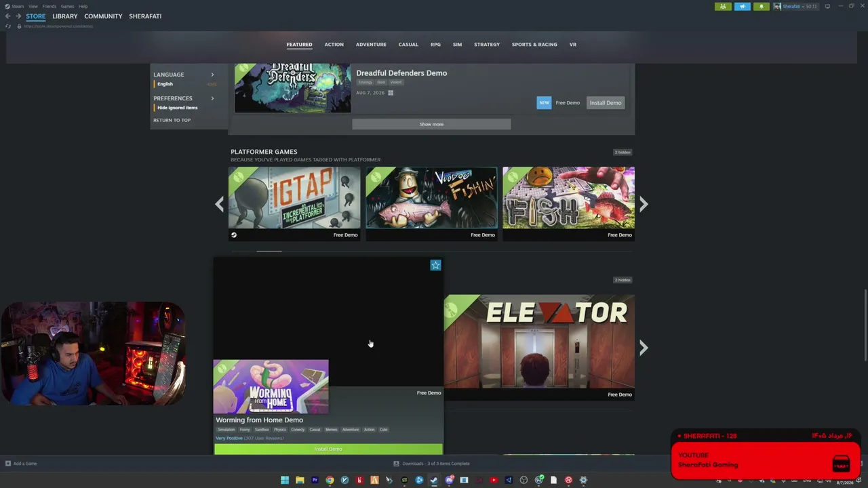Click the Show more button

(x=431, y=124)
